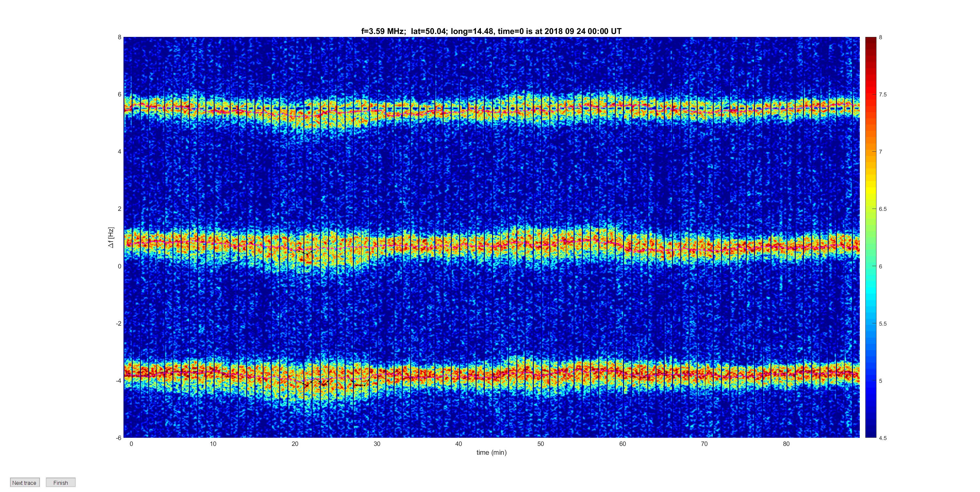Click the x-axis tick label 0

point(131,444)
